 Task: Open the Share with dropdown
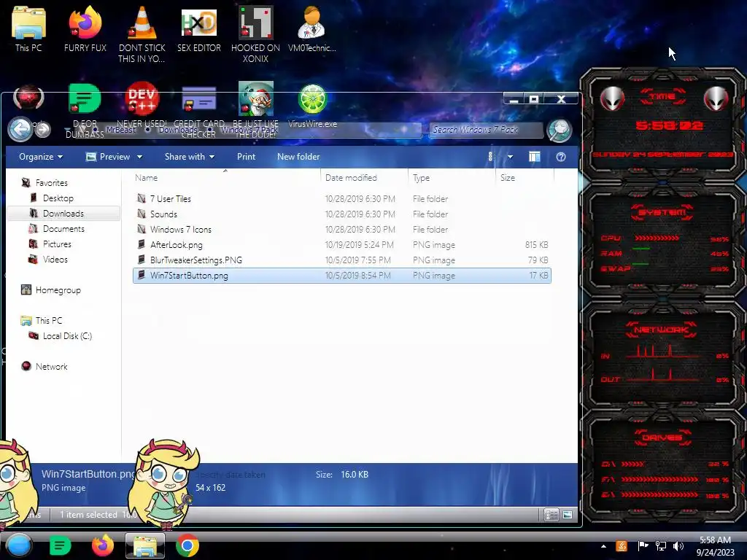click(190, 157)
